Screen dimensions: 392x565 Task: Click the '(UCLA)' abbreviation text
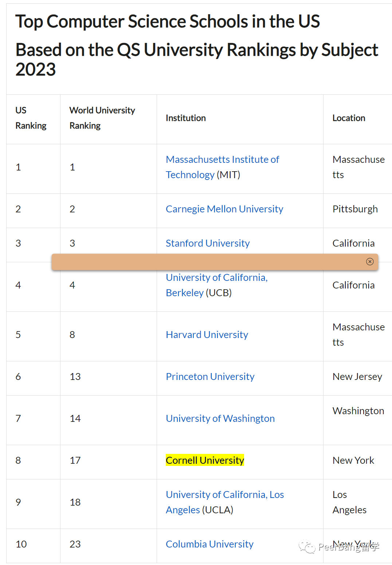pos(217,510)
